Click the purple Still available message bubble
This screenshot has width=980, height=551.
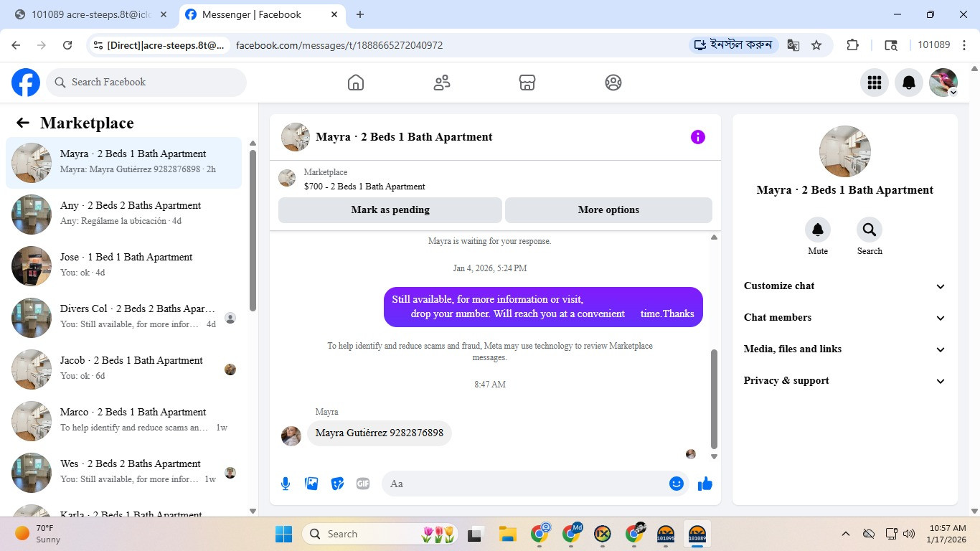tap(543, 307)
